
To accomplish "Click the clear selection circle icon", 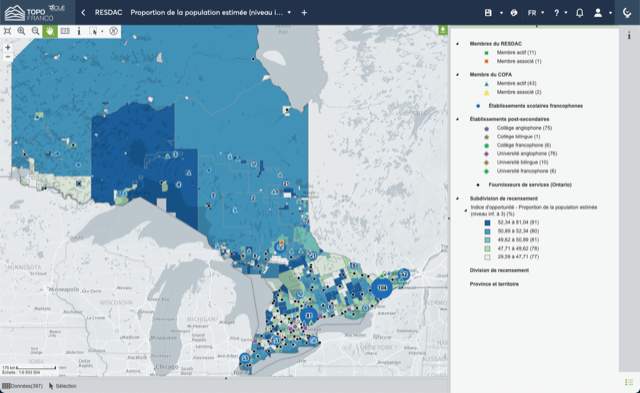I will point(113,31).
